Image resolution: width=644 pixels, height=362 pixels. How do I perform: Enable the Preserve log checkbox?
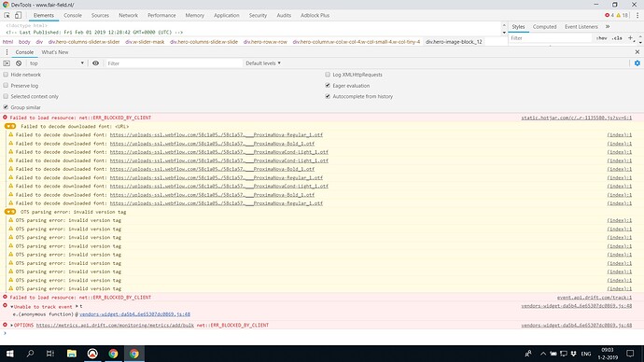point(6,86)
